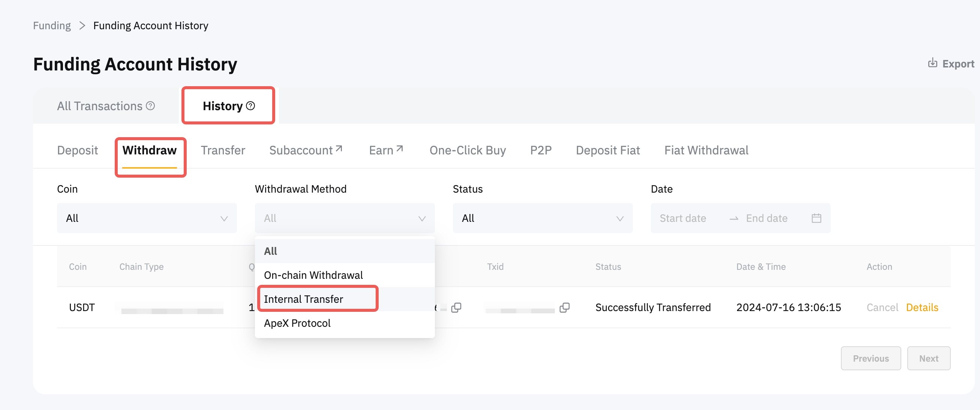The image size is (980, 410).
Task: Select Internal Transfer option
Action: tap(303, 299)
